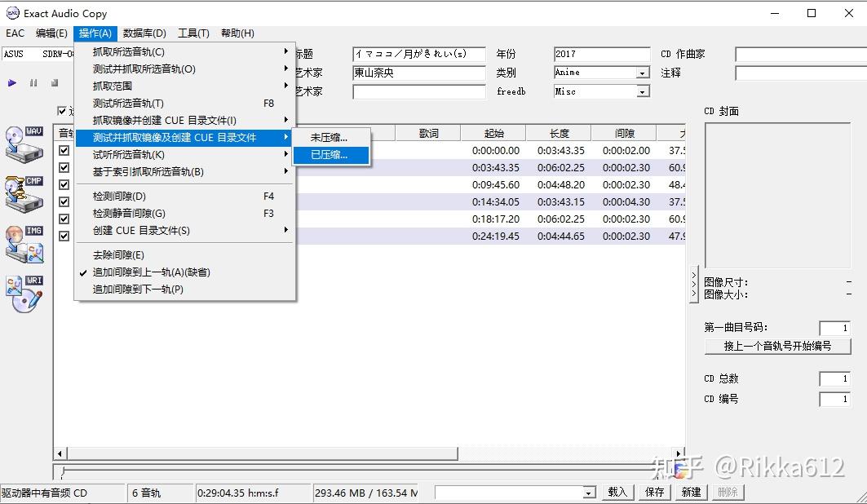Uncheck the last track checkbox
The image size is (867, 504).
coord(63,236)
